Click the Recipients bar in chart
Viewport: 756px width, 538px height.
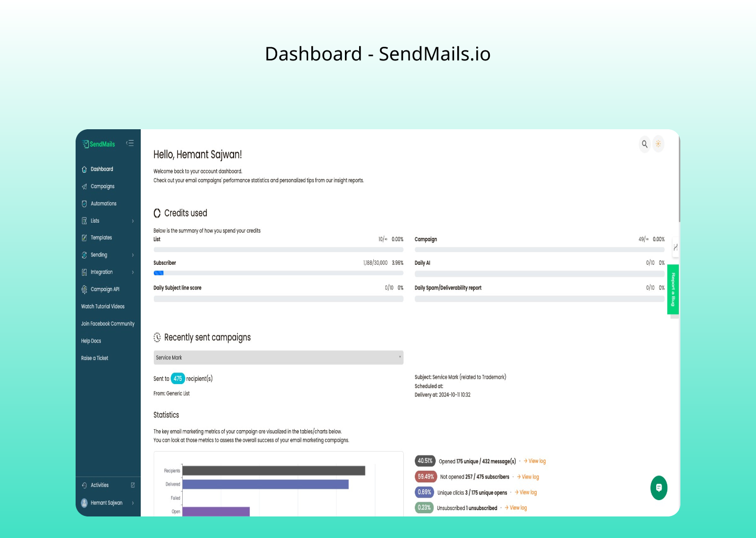coord(274,471)
